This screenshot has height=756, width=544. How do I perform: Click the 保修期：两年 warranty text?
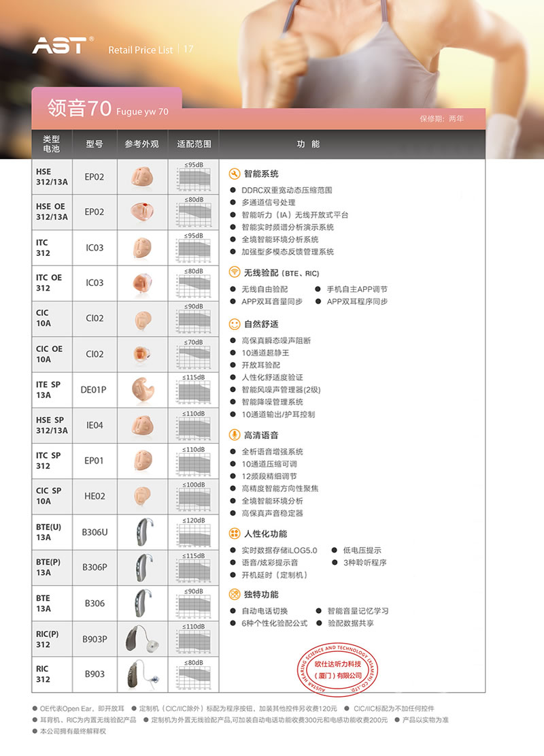442,118
